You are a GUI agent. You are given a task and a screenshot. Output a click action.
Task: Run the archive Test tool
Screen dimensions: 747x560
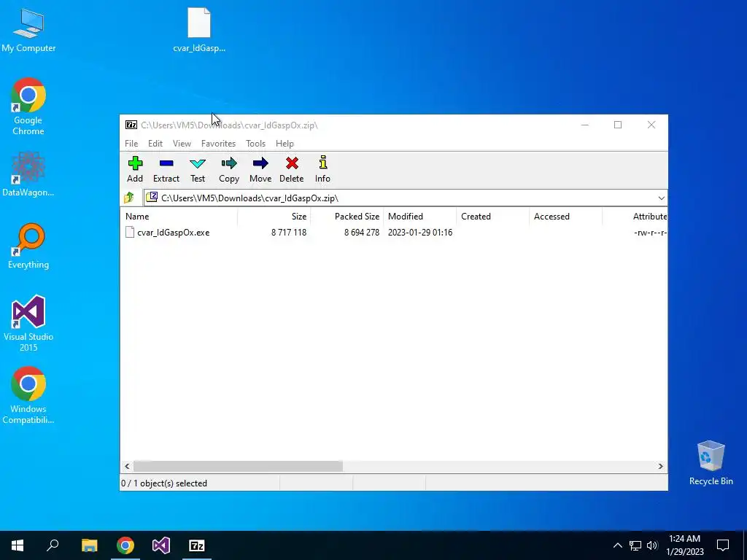coord(198,169)
